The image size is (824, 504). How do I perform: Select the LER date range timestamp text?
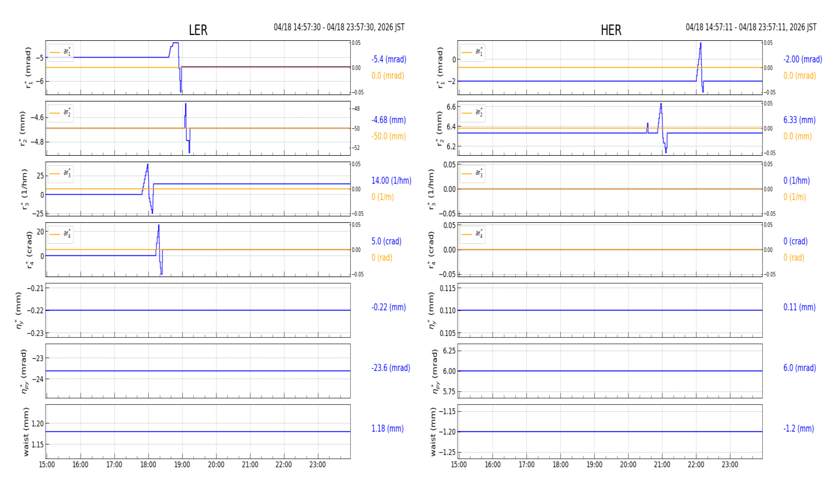click(339, 27)
